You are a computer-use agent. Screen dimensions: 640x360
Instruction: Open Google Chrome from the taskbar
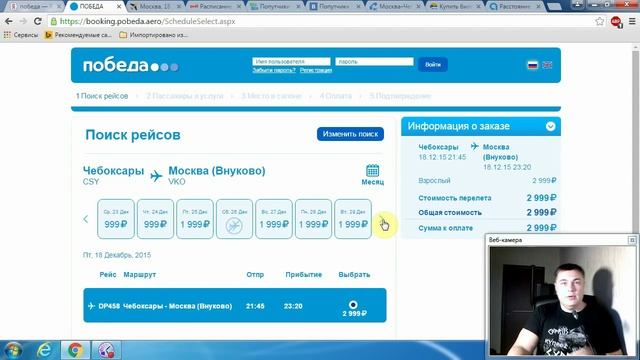(x=75, y=350)
